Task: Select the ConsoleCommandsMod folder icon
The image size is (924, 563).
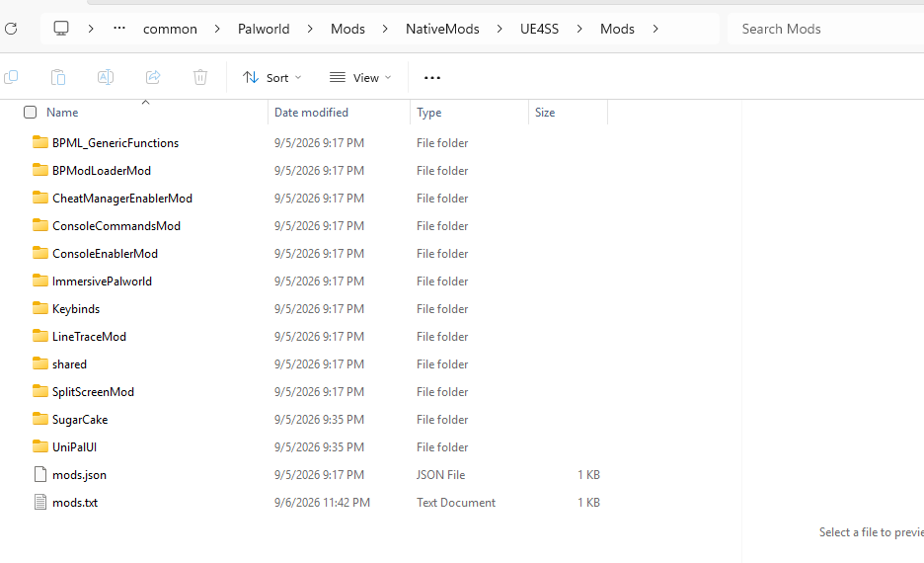Action: coord(40,225)
